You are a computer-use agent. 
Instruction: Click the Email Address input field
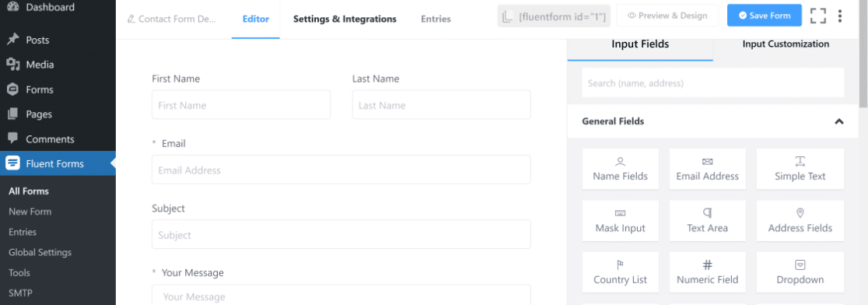tap(341, 170)
